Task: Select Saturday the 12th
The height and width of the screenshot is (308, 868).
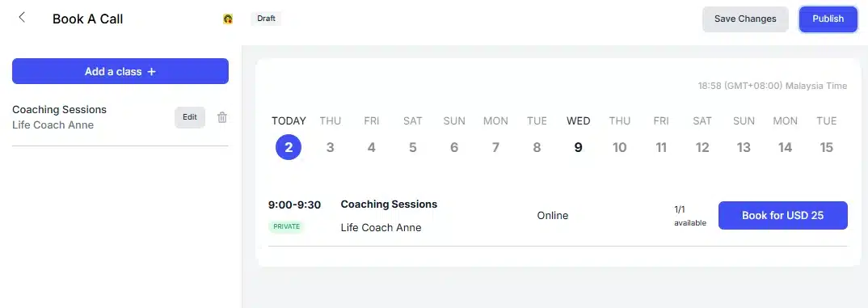Action: (702, 147)
